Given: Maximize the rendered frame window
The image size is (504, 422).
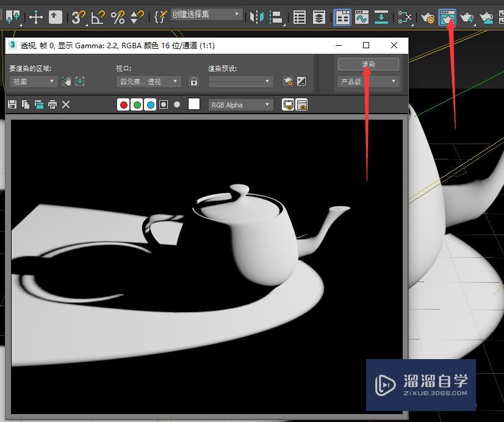Looking at the screenshot, I should tap(365, 45).
